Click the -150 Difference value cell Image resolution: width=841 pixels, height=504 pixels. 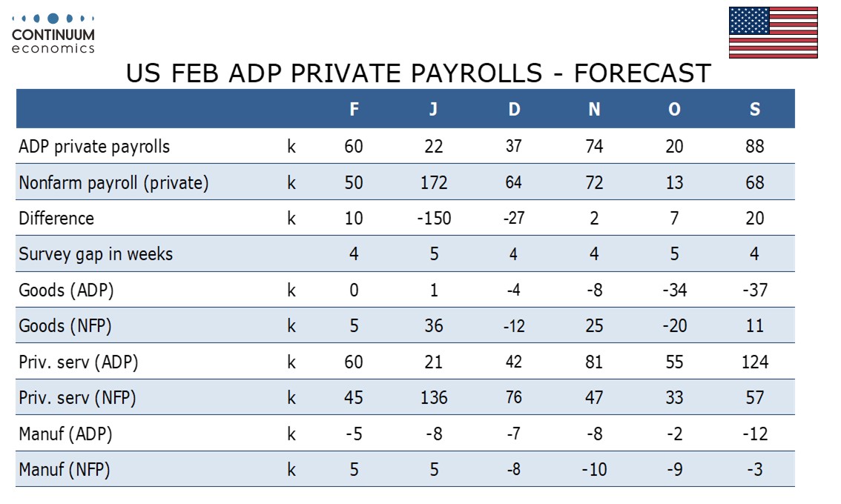pos(434,219)
